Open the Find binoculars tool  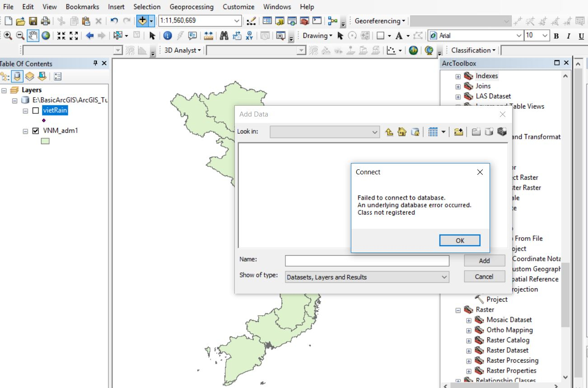(x=224, y=36)
